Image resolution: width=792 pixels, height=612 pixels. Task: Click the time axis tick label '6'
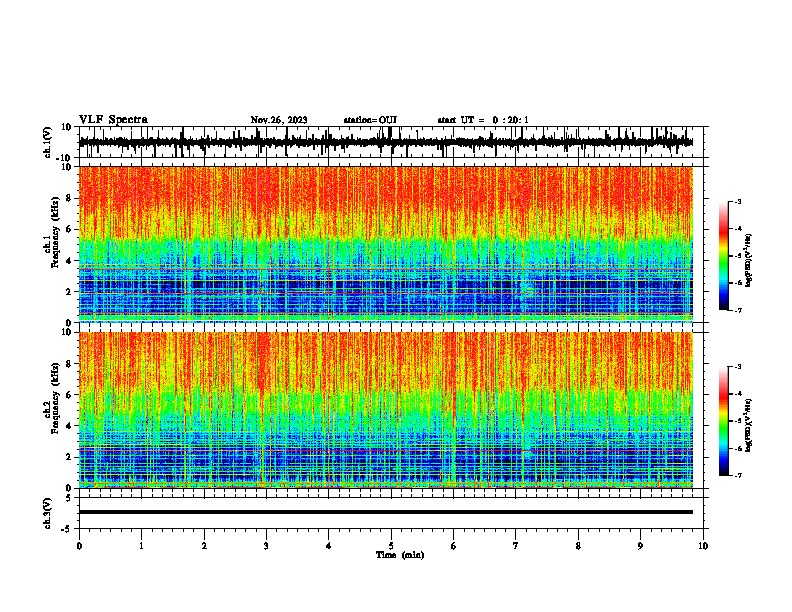454,546
